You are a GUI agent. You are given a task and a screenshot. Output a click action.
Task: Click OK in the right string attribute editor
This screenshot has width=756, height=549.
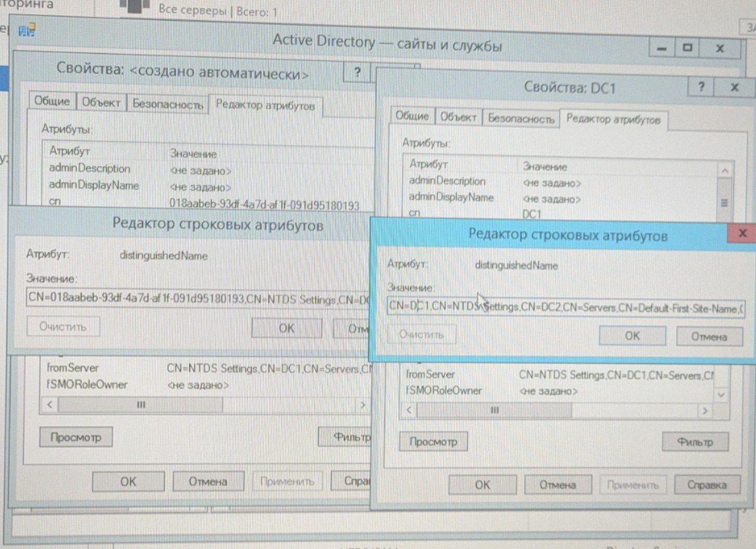(632, 335)
